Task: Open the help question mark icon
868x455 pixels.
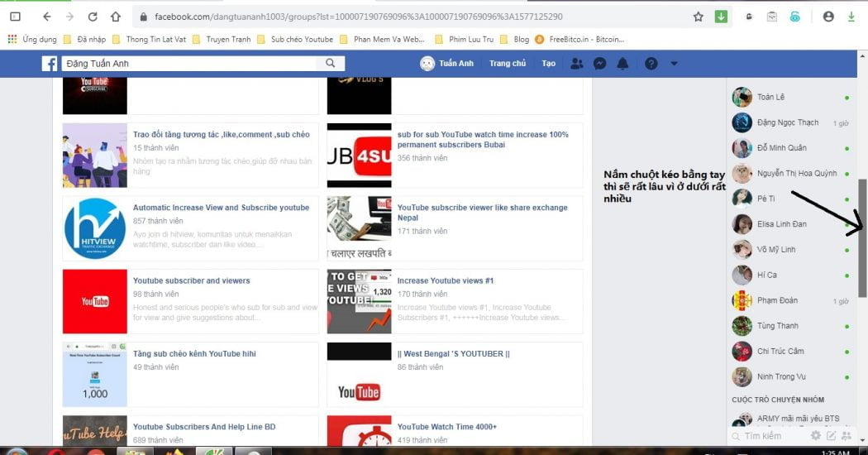Action: (x=651, y=63)
